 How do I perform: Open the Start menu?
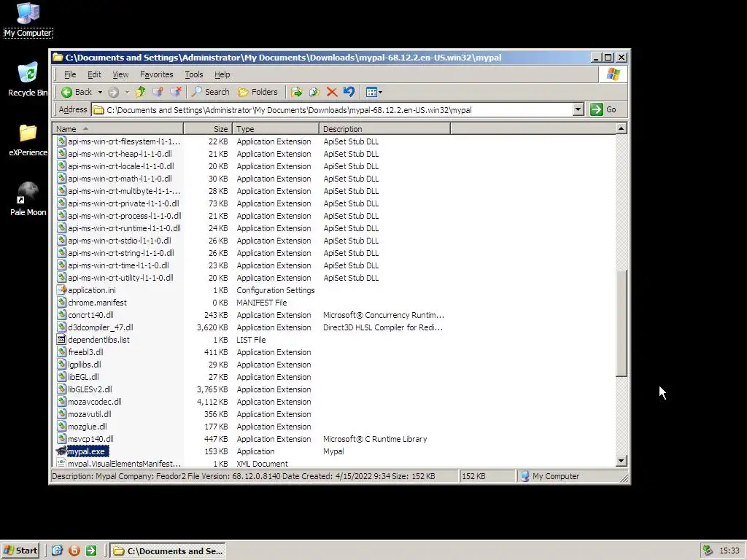(20, 551)
